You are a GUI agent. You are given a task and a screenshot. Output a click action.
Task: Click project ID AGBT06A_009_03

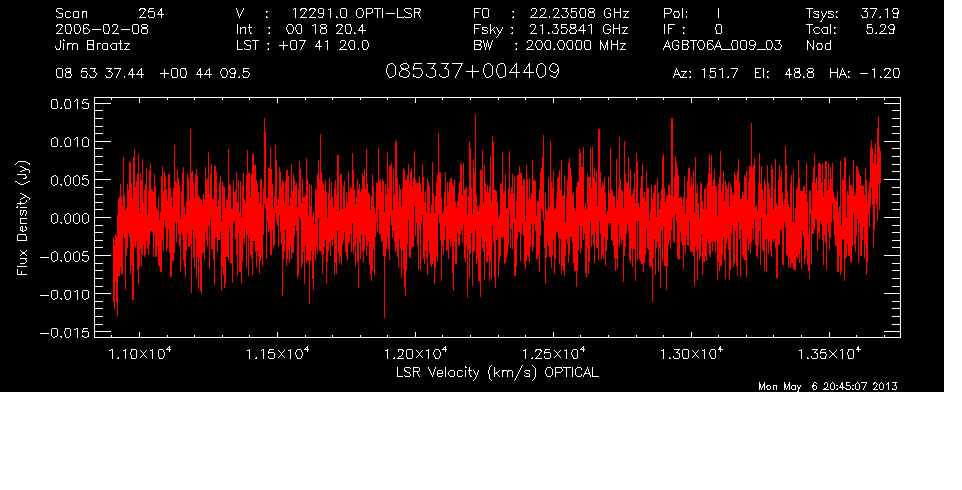(x=723, y=46)
